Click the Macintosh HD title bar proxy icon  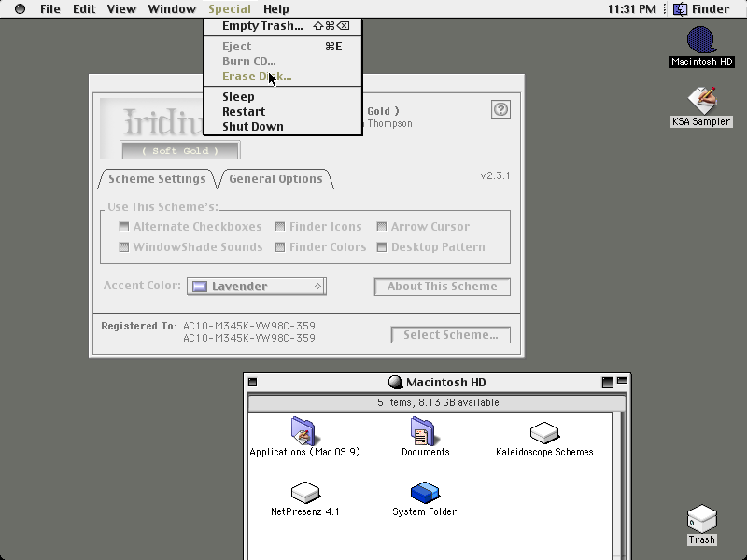coord(395,383)
